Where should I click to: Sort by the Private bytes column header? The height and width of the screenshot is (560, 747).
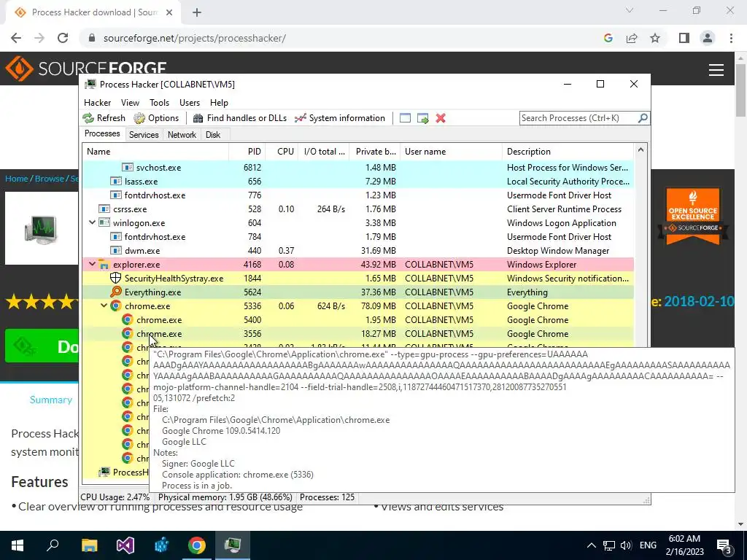[x=375, y=152]
